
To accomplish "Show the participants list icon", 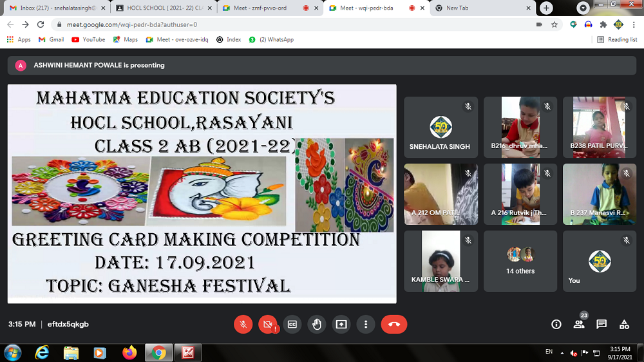I will [x=578, y=325].
